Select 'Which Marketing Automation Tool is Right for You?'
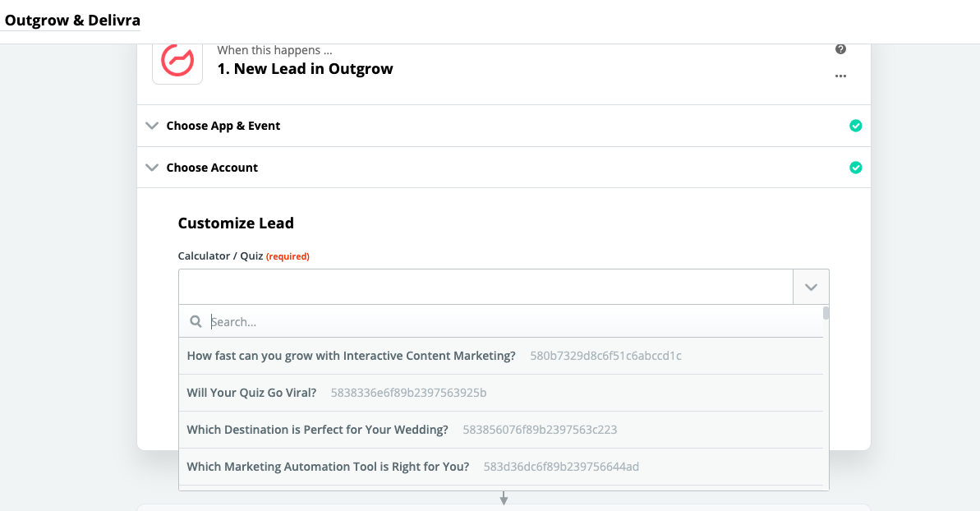The image size is (980, 511). 500,467
